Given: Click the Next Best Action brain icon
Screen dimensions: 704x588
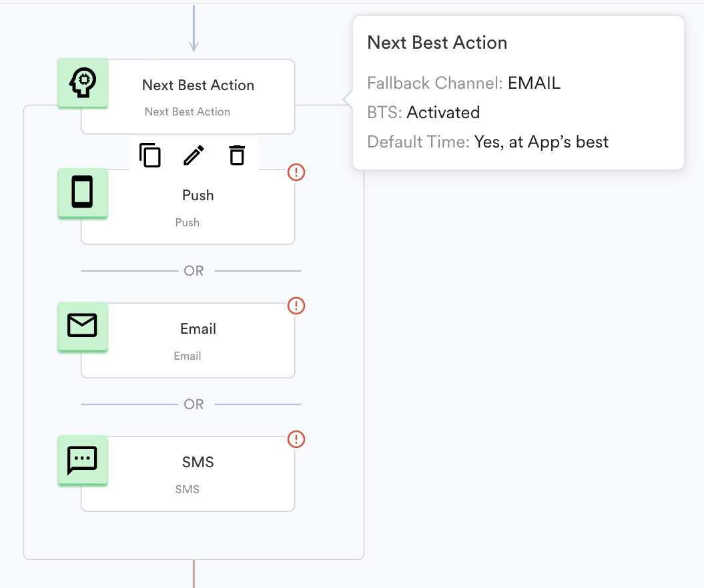Looking at the screenshot, I should pos(82,82).
